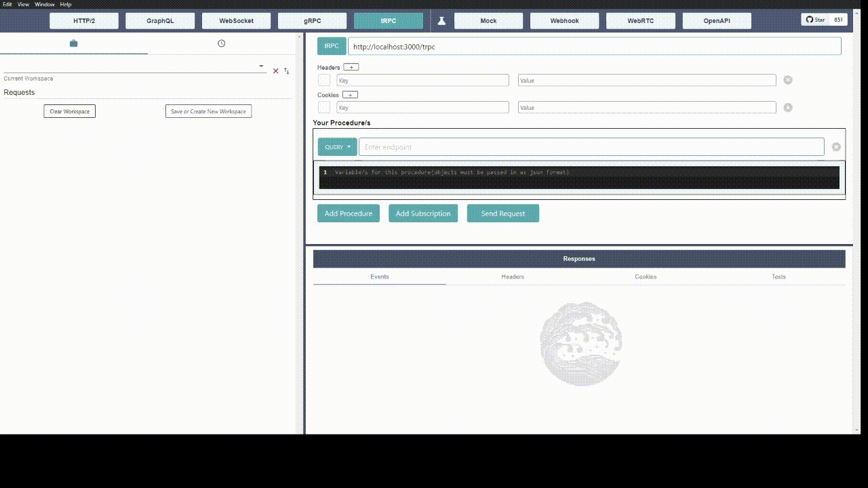The image size is (868, 488).
Task: Open the workspace briefcase tab
Action: [73, 43]
